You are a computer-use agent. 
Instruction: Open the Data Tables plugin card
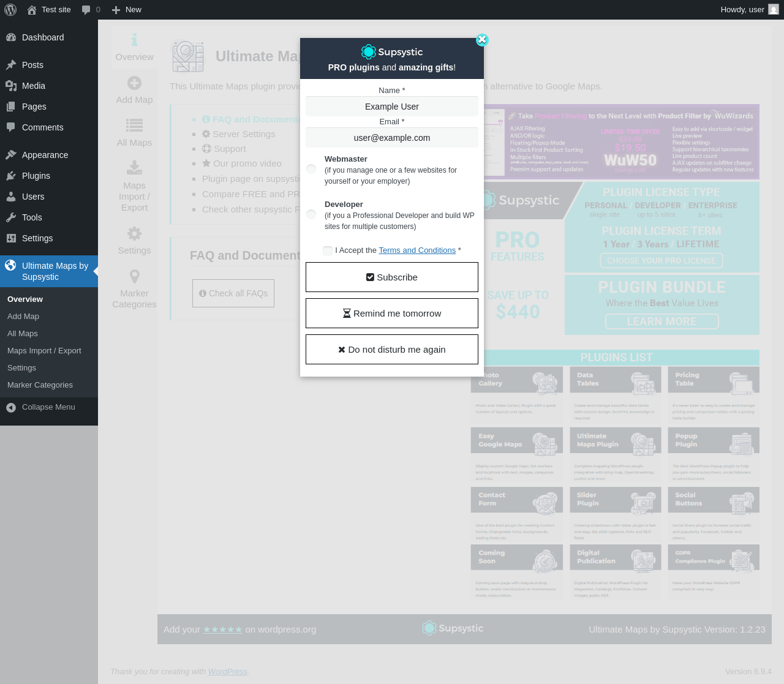point(616,394)
